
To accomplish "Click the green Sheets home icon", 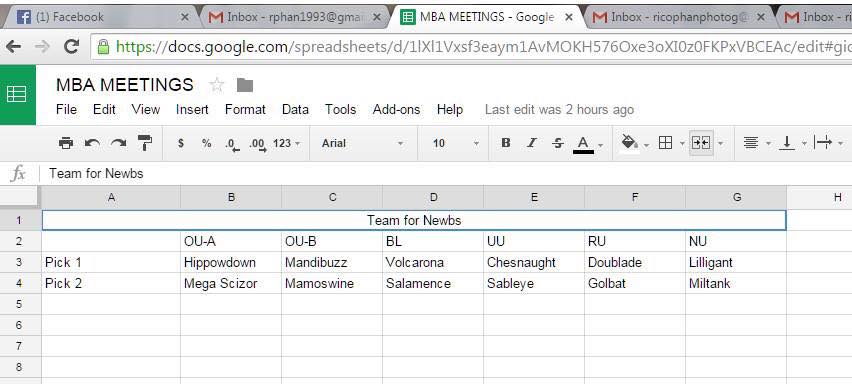I will point(18,95).
